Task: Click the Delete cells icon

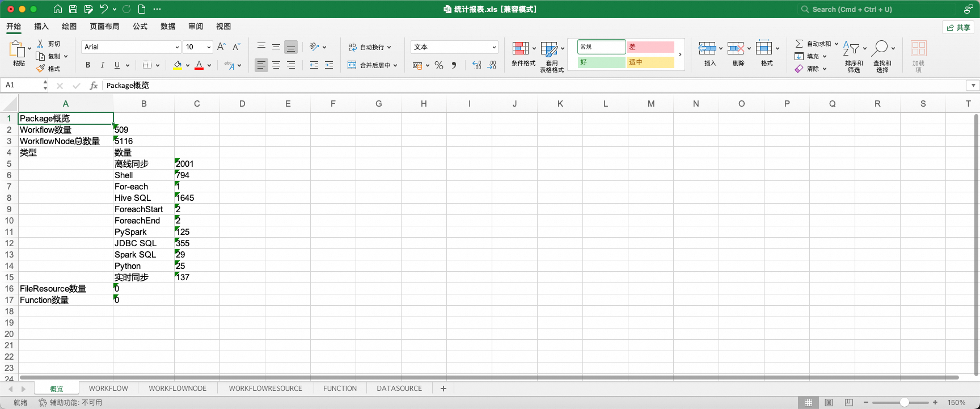Action: pyautogui.click(x=736, y=48)
